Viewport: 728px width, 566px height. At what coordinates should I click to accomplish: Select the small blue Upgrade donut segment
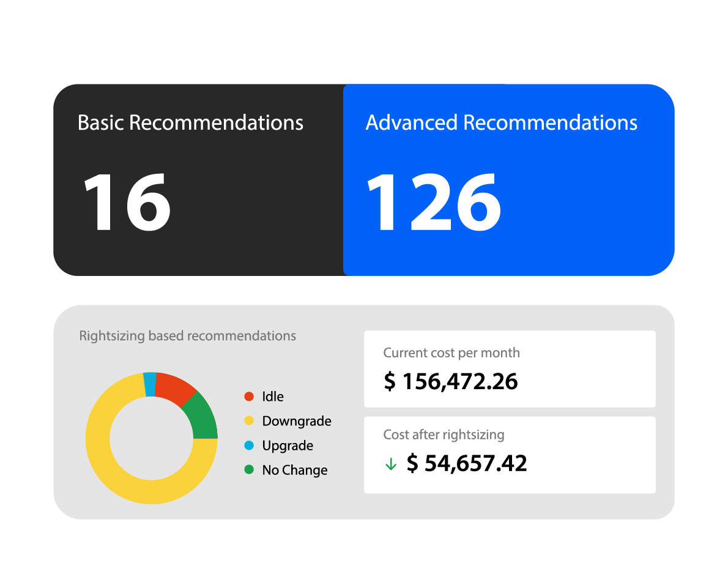(149, 384)
